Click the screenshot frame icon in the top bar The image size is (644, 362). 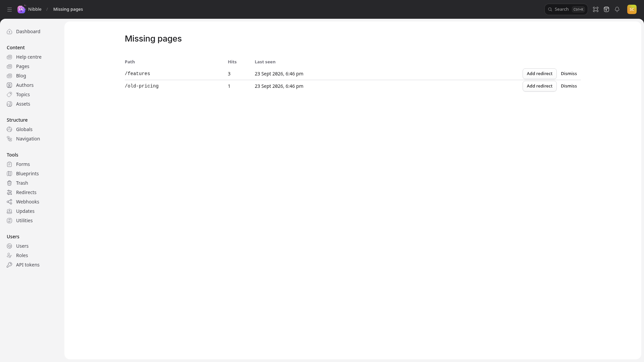pos(596,9)
